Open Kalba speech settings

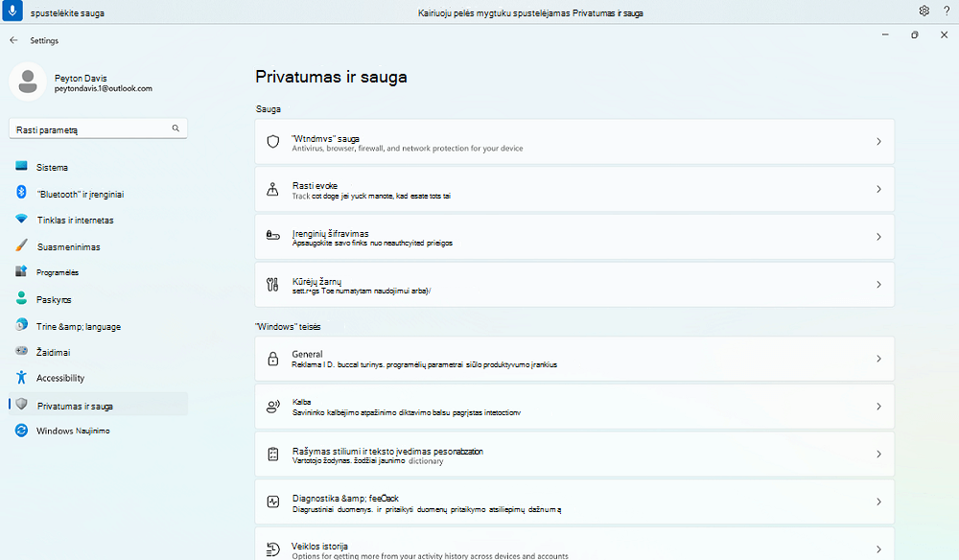click(x=574, y=407)
